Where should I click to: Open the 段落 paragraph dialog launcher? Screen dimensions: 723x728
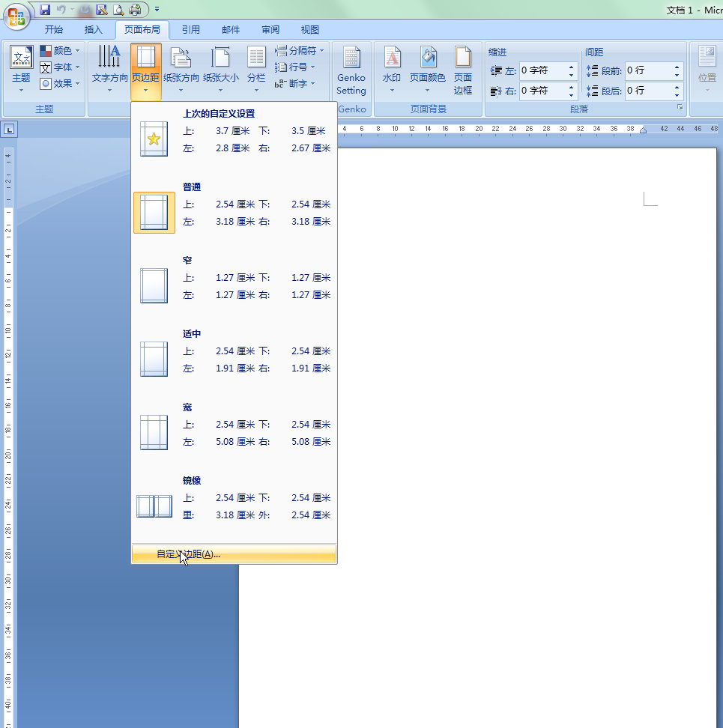click(680, 108)
